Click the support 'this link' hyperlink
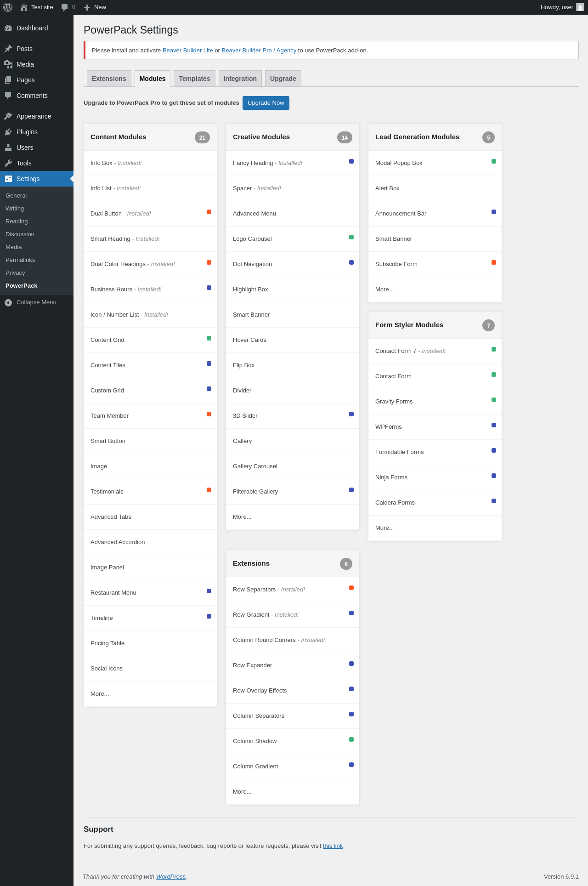The height and width of the screenshot is (886, 588). pos(333,846)
